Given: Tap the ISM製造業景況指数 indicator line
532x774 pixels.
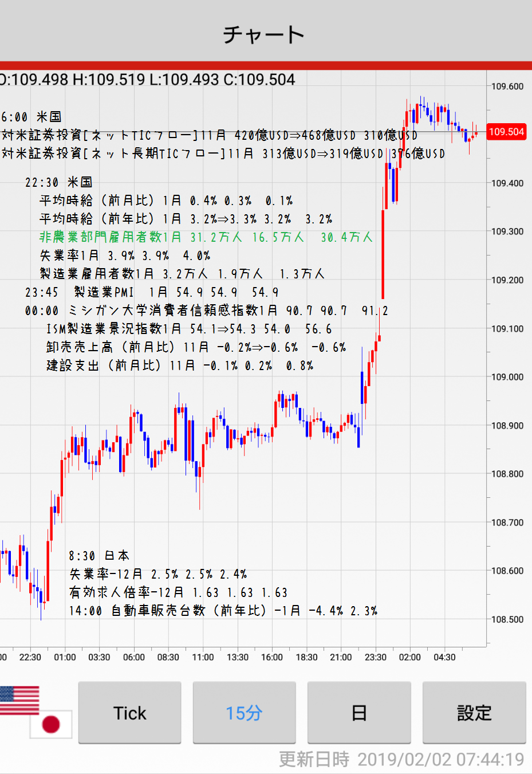Looking at the screenshot, I should coord(189,329).
